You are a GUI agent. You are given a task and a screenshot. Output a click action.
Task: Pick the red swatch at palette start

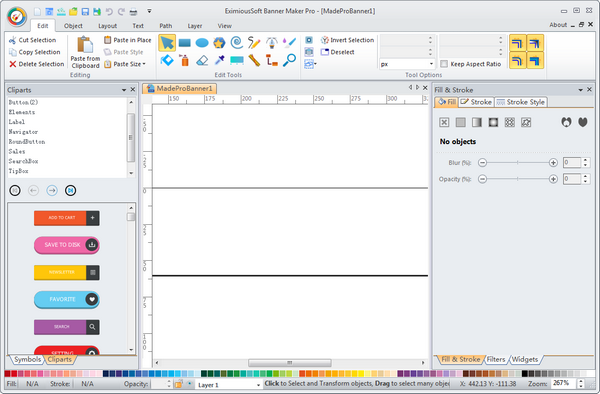(x=7, y=374)
